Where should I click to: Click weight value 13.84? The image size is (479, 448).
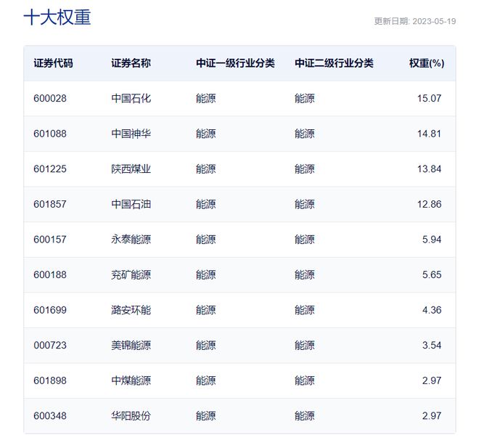click(429, 169)
